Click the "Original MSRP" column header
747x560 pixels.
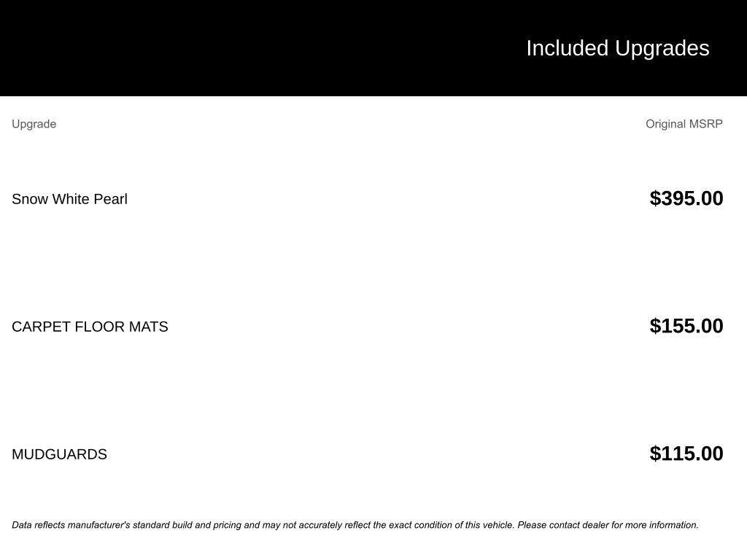(x=684, y=124)
